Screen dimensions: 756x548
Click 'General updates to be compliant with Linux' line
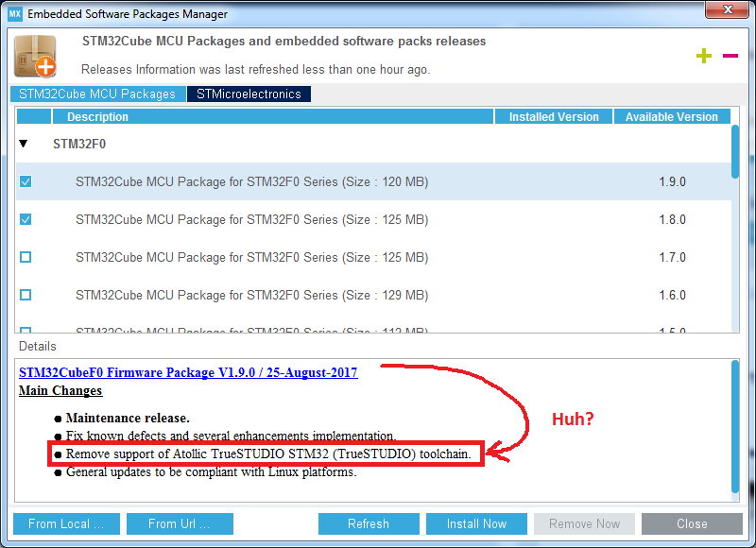pos(211,471)
